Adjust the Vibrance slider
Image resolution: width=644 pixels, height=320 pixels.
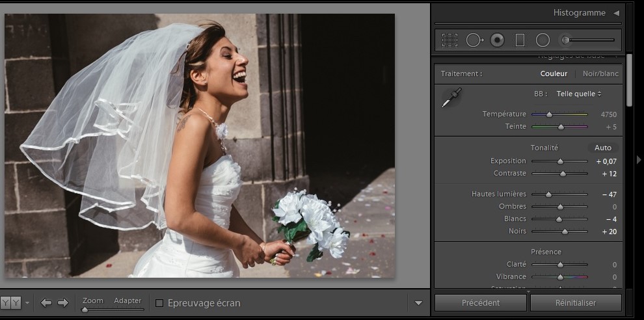(x=559, y=277)
